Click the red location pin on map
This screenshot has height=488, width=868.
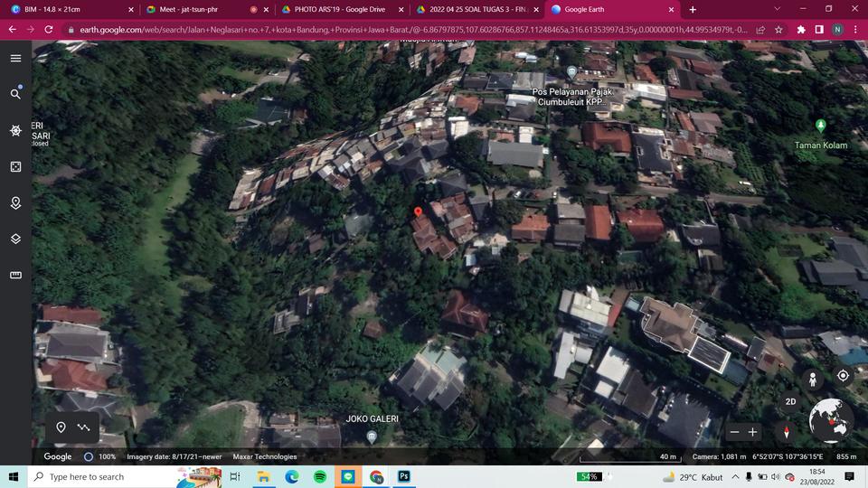click(418, 211)
